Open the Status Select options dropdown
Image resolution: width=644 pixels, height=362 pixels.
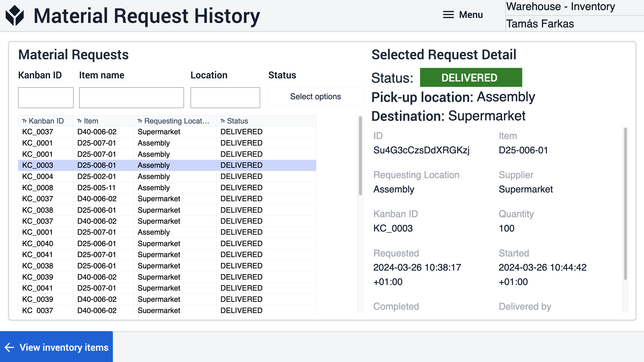(315, 97)
